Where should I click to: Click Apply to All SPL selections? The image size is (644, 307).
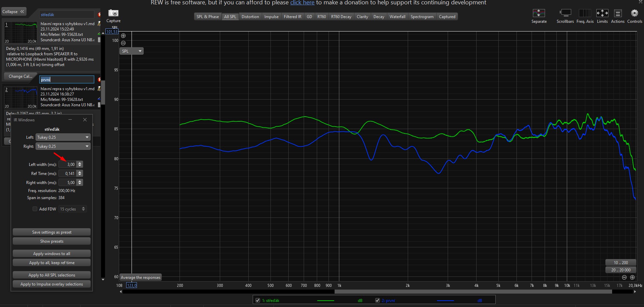tap(52, 275)
